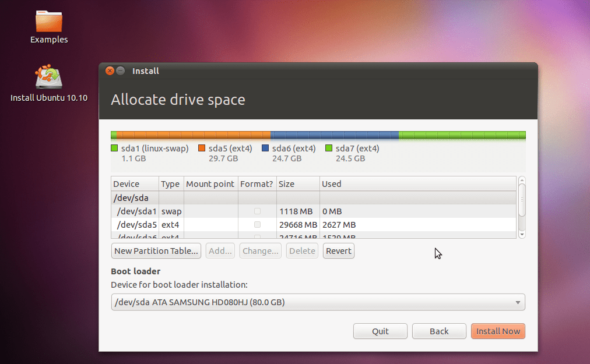Click the Revert button
Image resolution: width=590 pixels, height=364 pixels.
[x=338, y=250]
